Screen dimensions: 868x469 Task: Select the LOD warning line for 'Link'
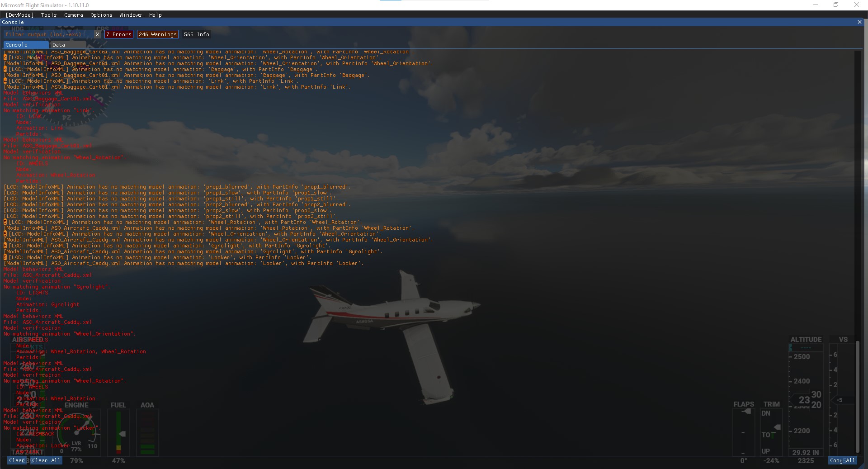tap(151, 81)
